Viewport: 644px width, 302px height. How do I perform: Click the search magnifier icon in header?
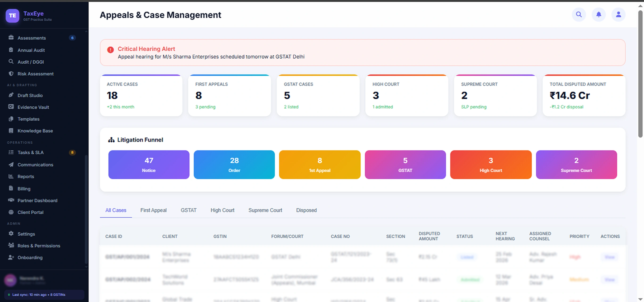pyautogui.click(x=578, y=15)
